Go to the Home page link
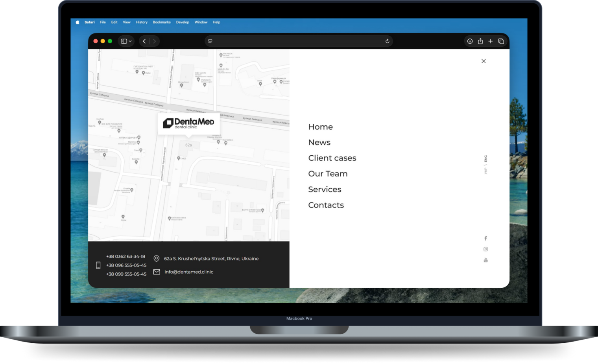The height and width of the screenshot is (364, 598). (x=321, y=127)
